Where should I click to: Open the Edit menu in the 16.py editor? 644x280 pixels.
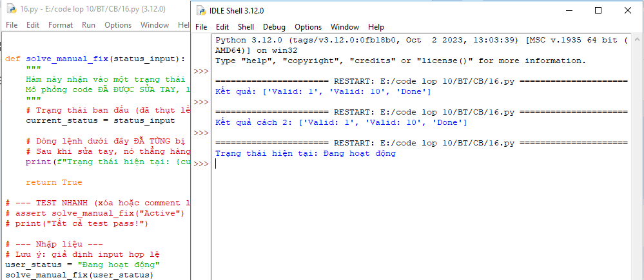(x=33, y=25)
